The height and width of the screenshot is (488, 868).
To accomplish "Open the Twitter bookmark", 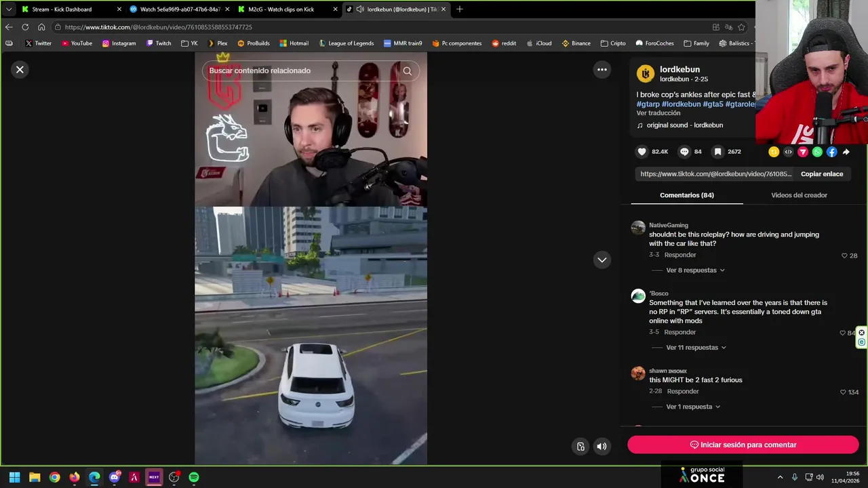I will (38, 43).
